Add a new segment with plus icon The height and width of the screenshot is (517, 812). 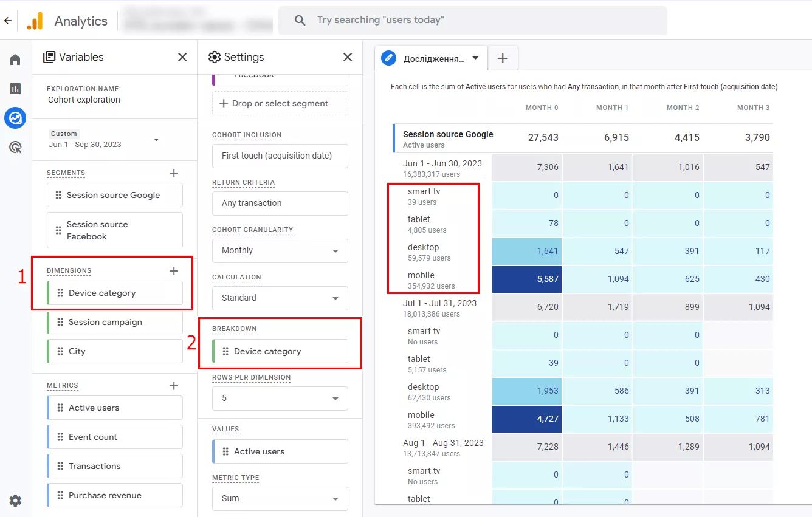tap(174, 173)
